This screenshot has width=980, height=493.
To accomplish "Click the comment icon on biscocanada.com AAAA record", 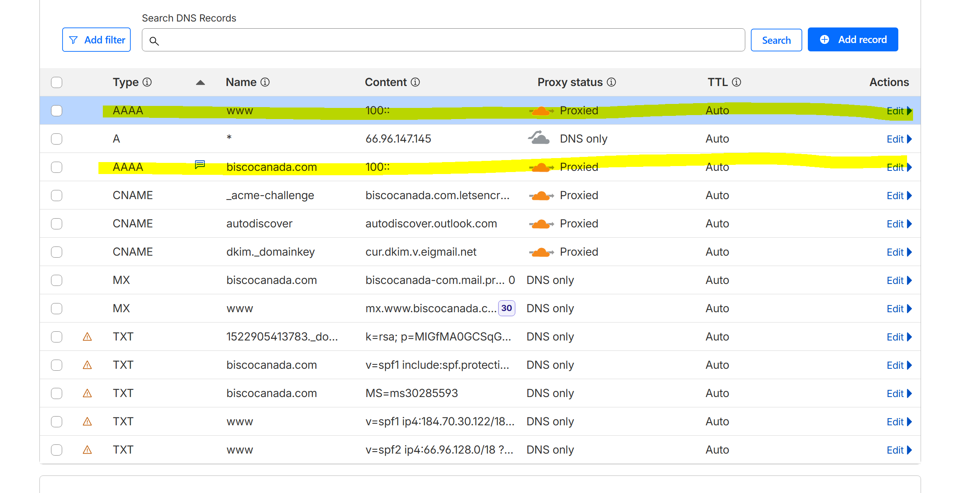I will point(200,164).
